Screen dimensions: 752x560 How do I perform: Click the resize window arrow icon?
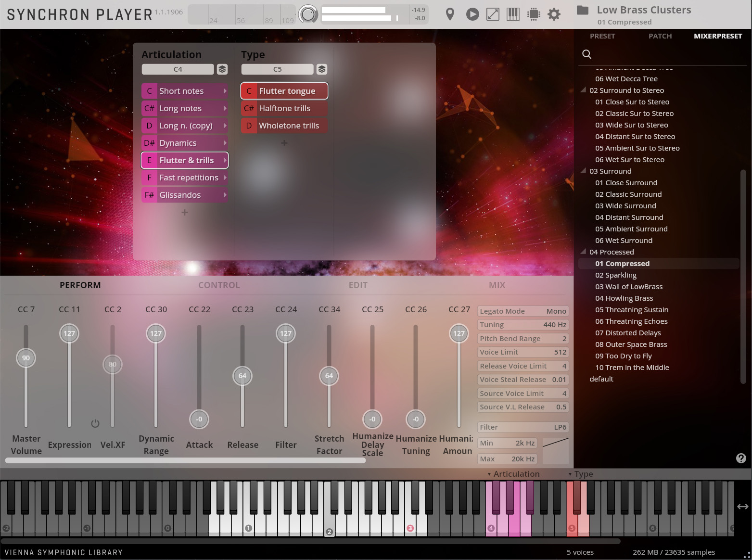pyautogui.click(x=493, y=14)
